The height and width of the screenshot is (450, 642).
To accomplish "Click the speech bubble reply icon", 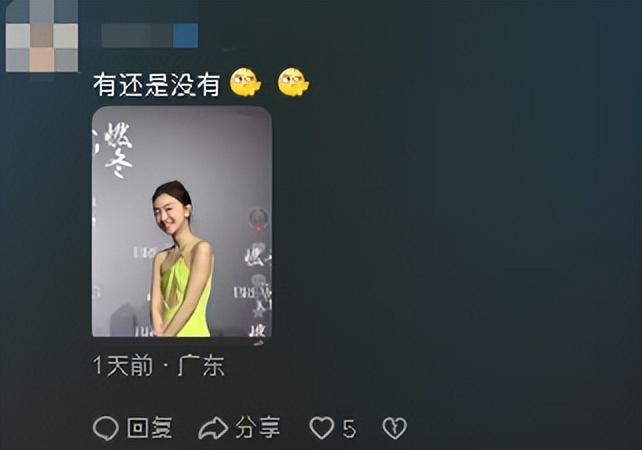I will pos(106,428).
